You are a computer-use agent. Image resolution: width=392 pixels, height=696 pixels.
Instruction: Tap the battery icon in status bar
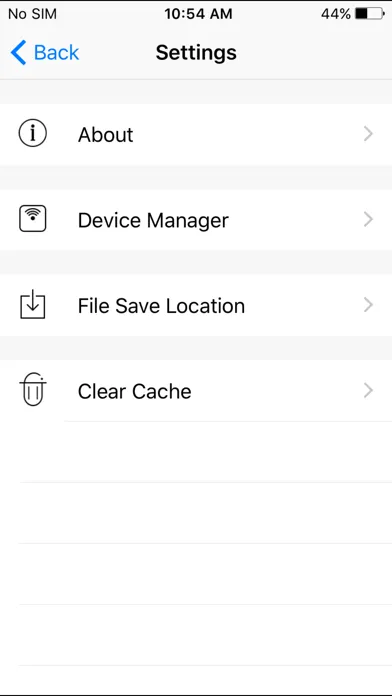(x=370, y=14)
